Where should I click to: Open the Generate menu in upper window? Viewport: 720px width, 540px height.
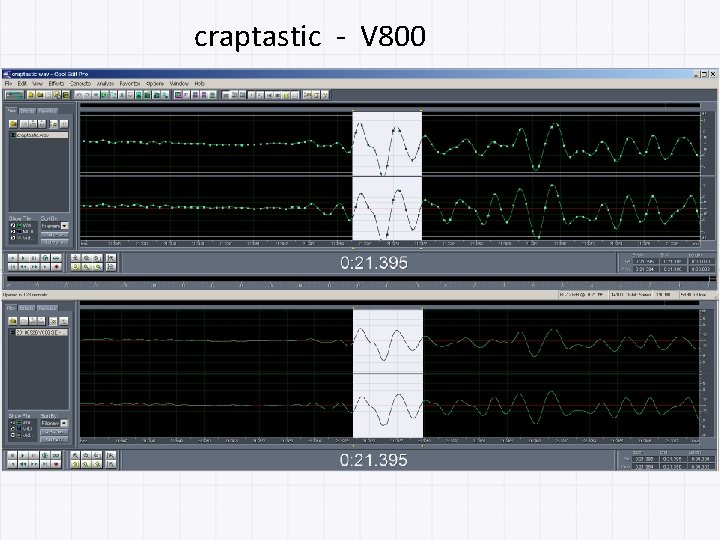pos(80,84)
